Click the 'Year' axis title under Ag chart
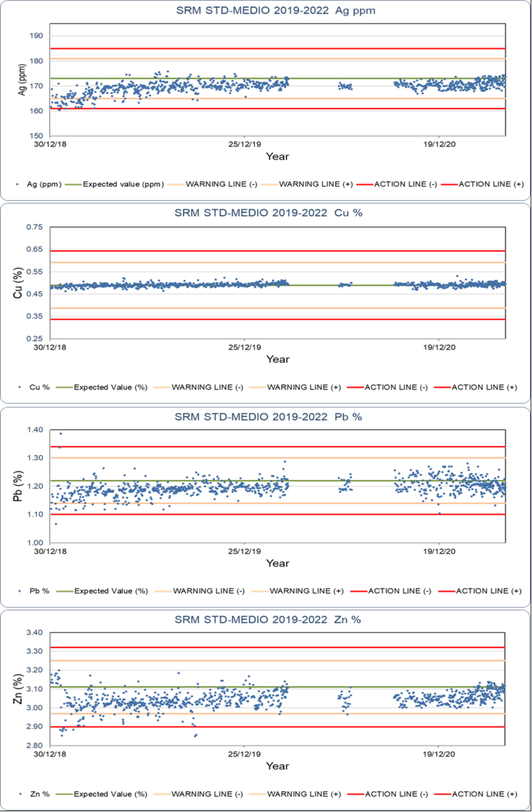This screenshot has height=812, width=532. click(x=278, y=157)
